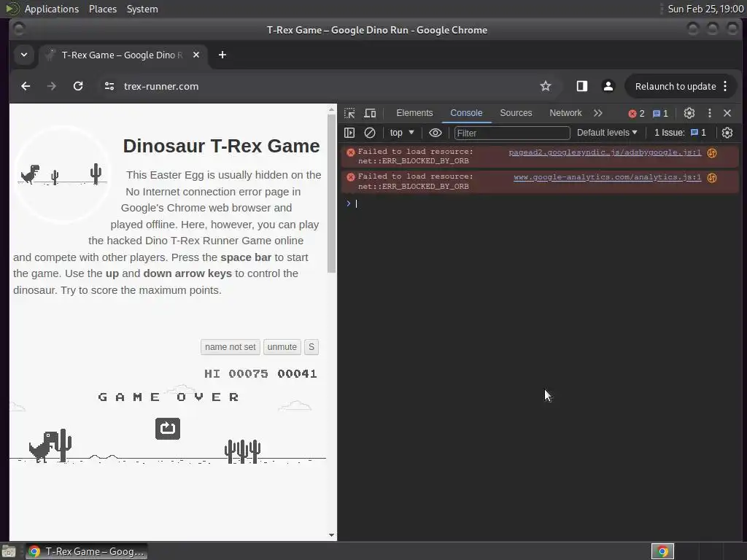
Task: Open the DevTools settings gear
Action: tap(689, 113)
